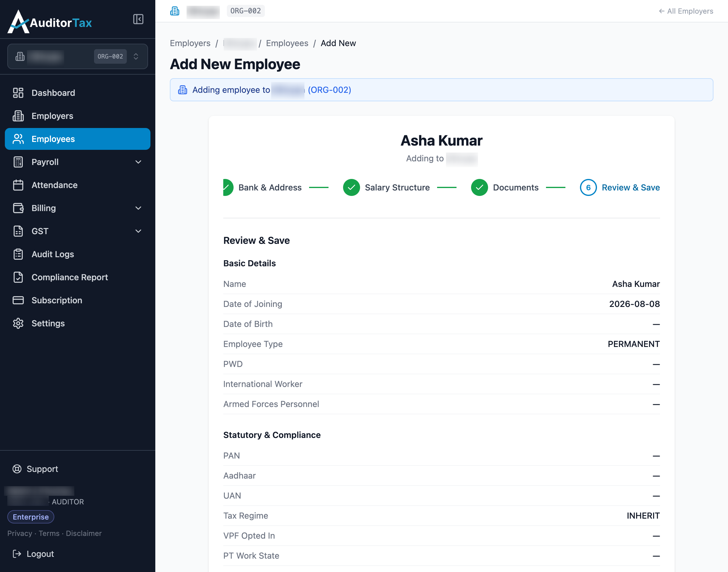The width and height of the screenshot is (728, 572).
Task: Click the Terms footer link
Action: click(x=49, y=533)
